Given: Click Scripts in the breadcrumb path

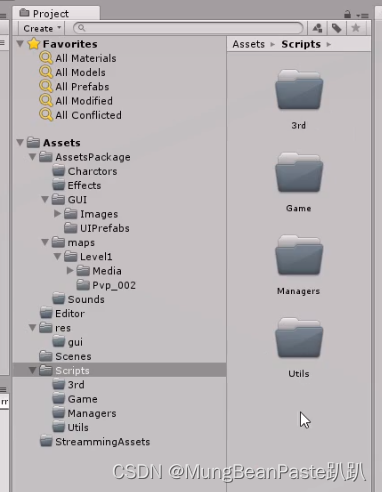Looking at the screenshot, I should coord(301,44).
